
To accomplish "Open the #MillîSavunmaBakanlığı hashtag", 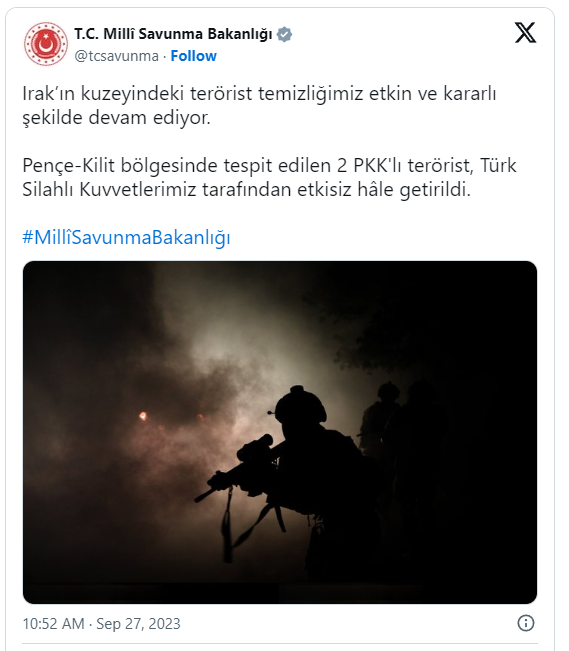I will coord(126,237).
